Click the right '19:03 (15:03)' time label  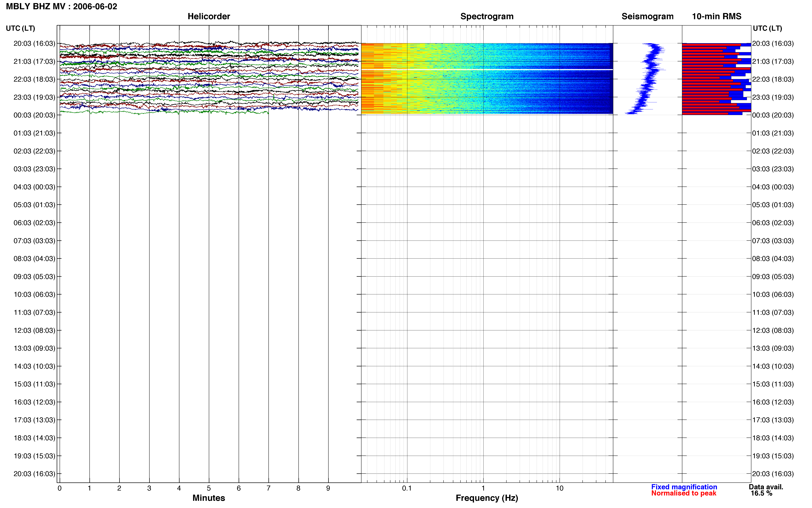click(773, 456)
